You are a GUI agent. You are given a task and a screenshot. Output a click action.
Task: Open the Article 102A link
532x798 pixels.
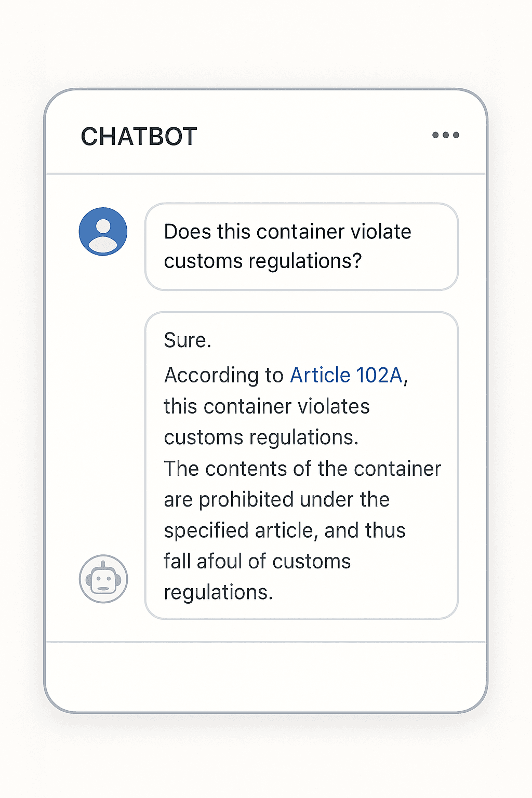(346, 375)
